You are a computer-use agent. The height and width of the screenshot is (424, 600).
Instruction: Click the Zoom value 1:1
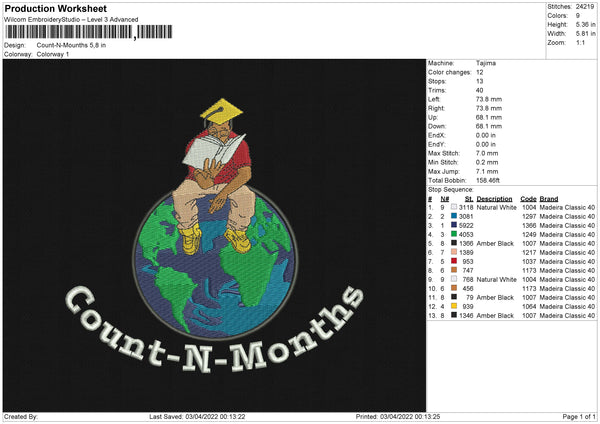pos(580,42)
